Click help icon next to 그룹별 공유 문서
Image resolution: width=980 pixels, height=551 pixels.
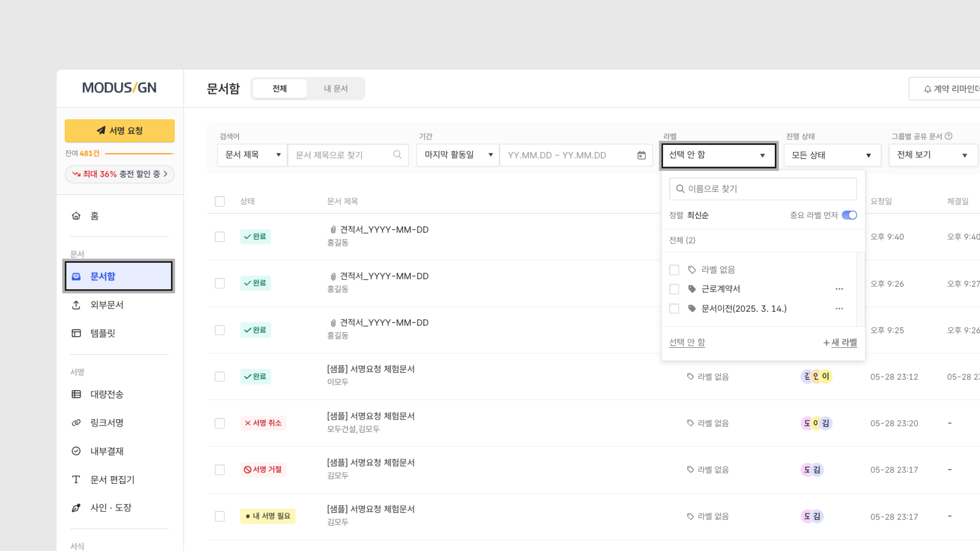(949, 136)
